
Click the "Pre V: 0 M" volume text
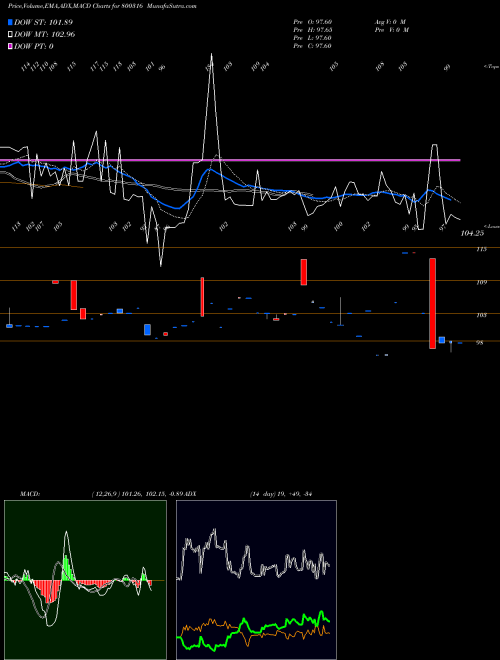pos(391,30)
